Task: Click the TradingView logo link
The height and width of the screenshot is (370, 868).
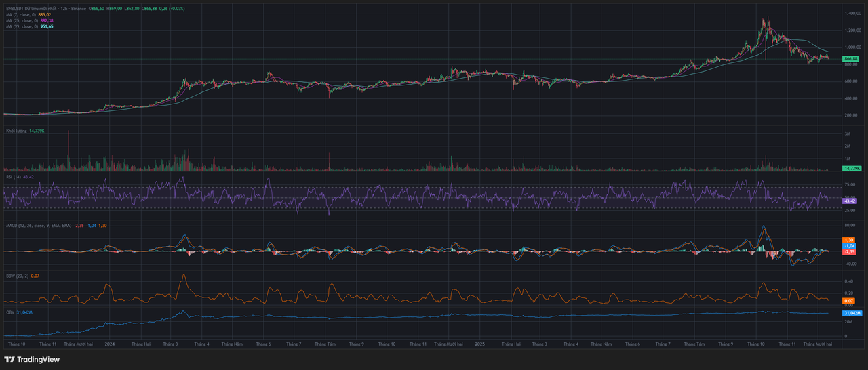Action: pos(32,360)
